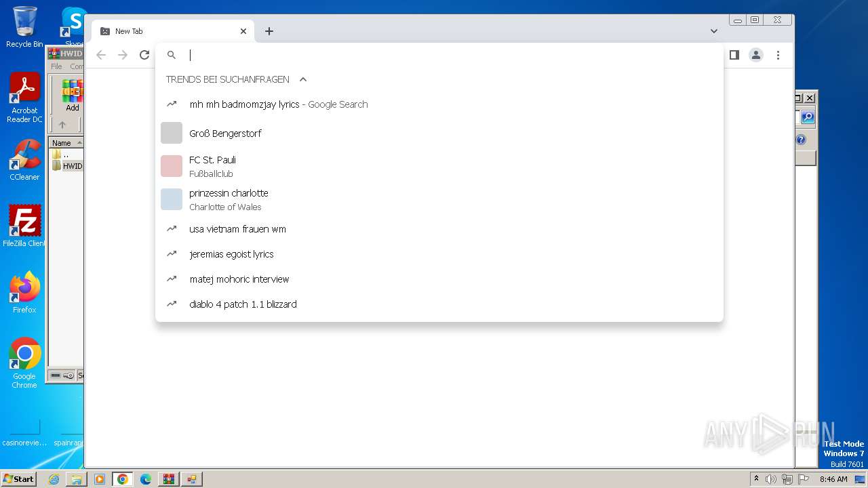Click the New Tab tab title

[129, 31]
